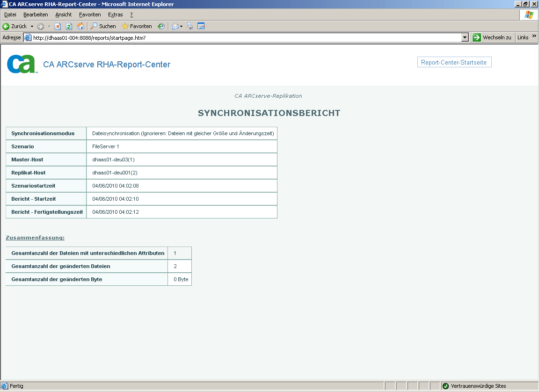Click the Wechseln zu go button
539x392 pixels.
point(492,37)
